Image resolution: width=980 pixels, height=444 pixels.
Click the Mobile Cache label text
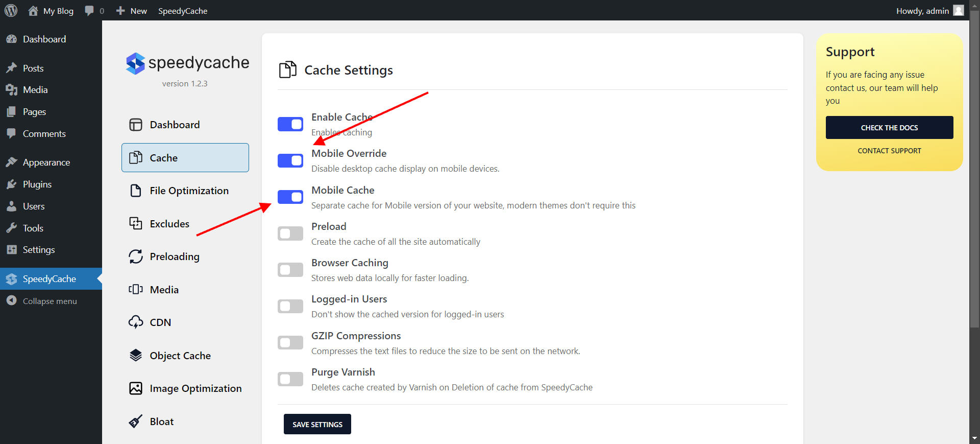point(343,190)
